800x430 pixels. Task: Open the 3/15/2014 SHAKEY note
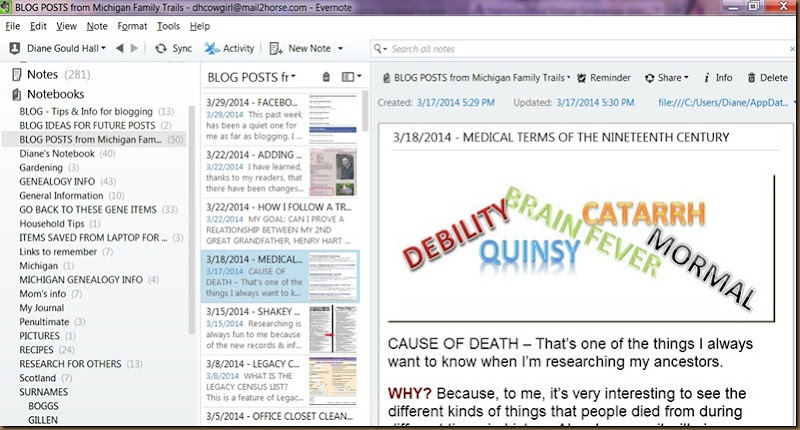pyautogui.click(x=281, y=328)
